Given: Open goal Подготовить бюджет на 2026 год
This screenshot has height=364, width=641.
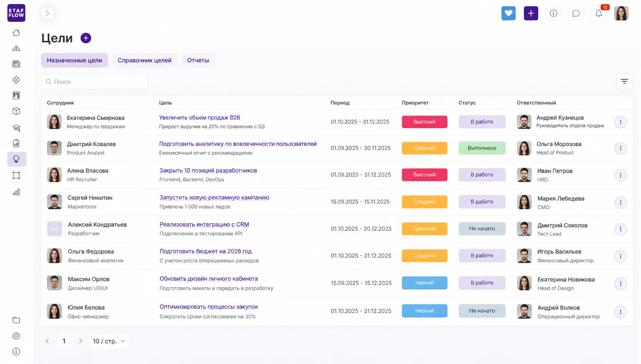Looking at the screenshot, I should pos(205,251).
